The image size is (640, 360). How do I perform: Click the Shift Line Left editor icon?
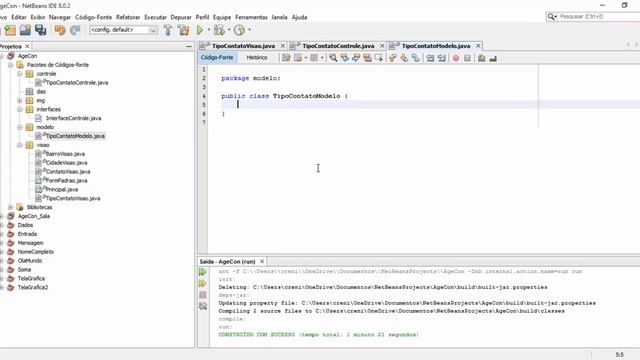[430, 58]
